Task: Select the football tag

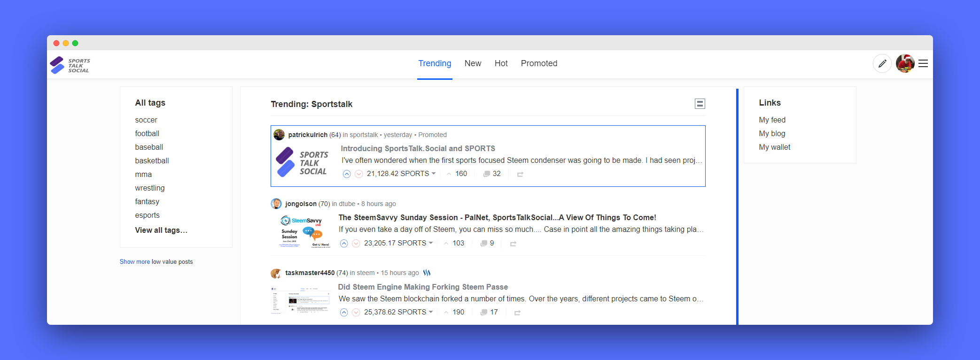Action: [147, 134]
